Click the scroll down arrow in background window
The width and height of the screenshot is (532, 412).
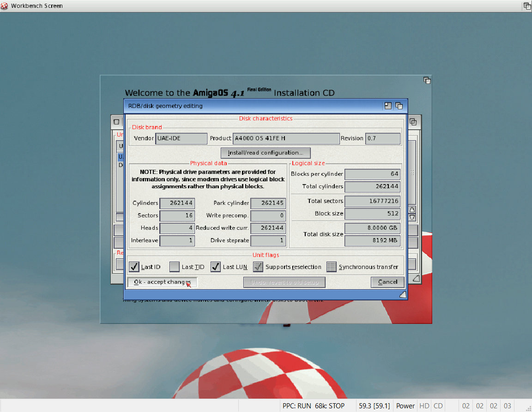[x=412, y=217]
